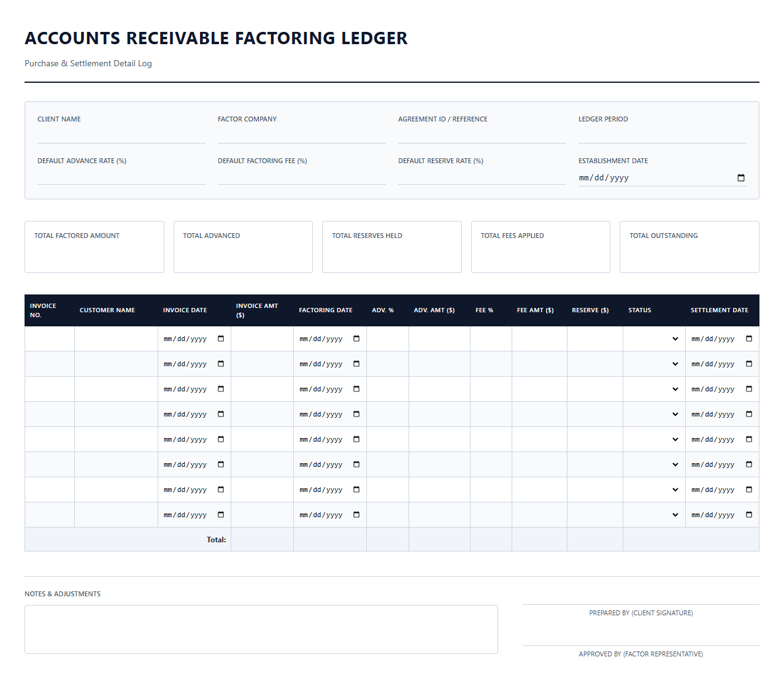Open Settlement Date calendar icon in first row
The height and width of the screenshot is (684, 784).
[749, 339]
